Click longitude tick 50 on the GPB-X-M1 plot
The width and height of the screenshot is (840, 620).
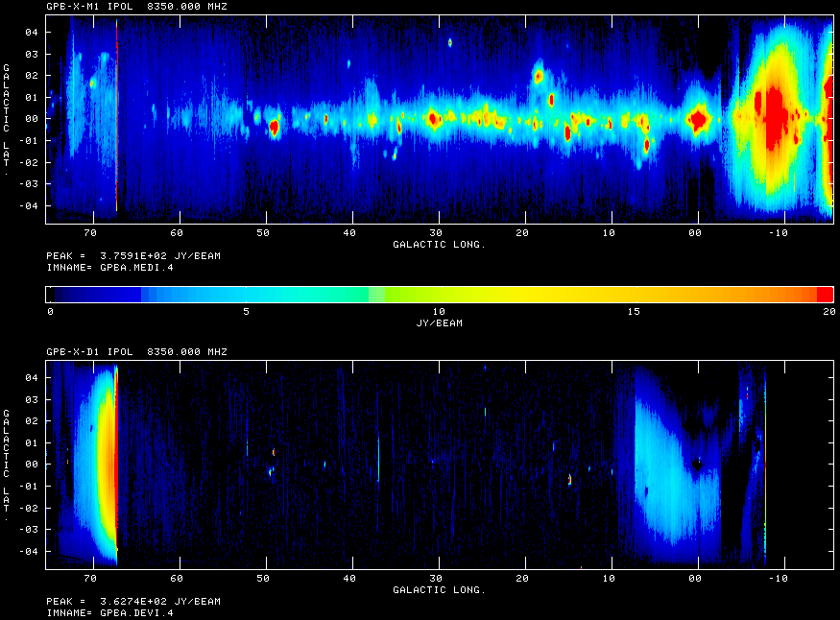(263, 233)
